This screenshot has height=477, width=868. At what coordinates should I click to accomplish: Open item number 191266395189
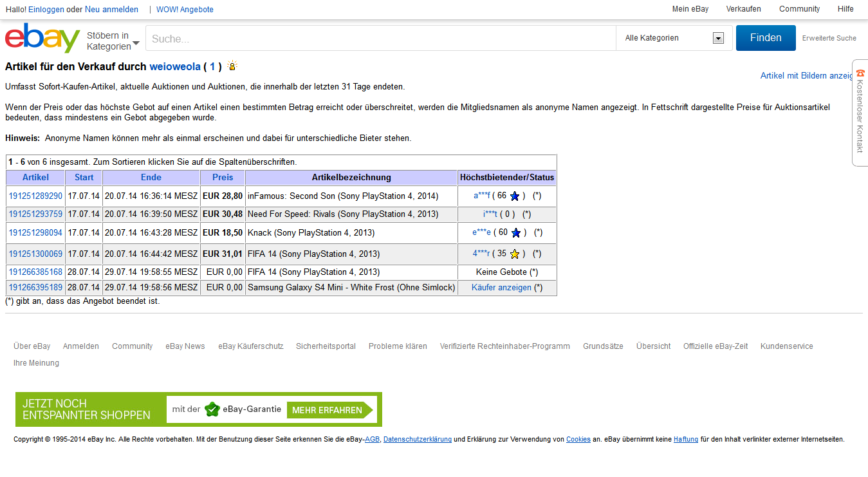coord(35,288)
